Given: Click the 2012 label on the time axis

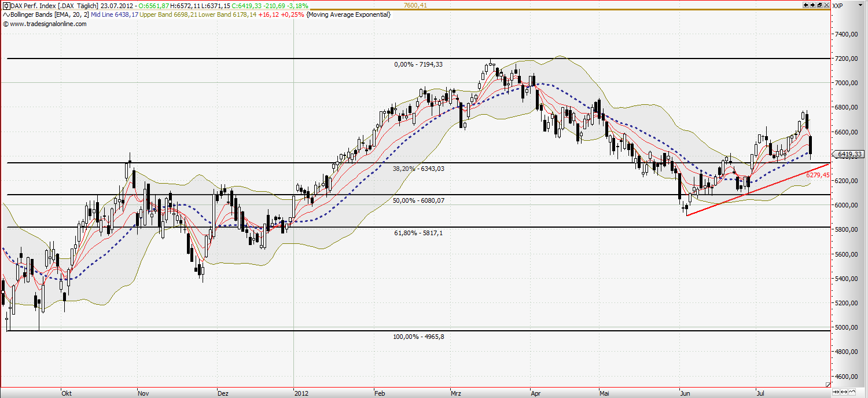Looking at the screenshot, I should 301,393.
